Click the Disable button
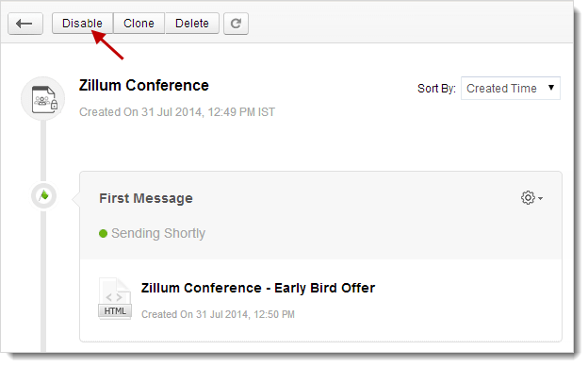The height and width of the screenshot is (367, 588). tap(82, 24)
